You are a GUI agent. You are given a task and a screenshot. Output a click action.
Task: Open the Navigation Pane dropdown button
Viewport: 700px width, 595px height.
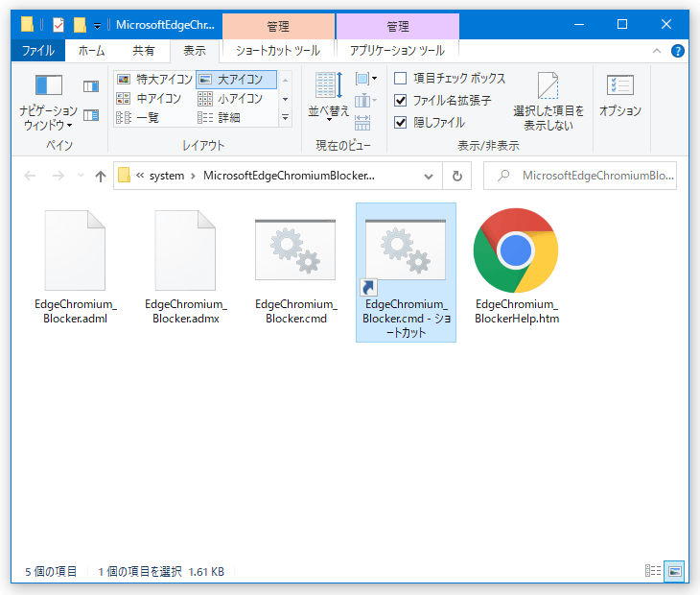[x=48, y=102]
